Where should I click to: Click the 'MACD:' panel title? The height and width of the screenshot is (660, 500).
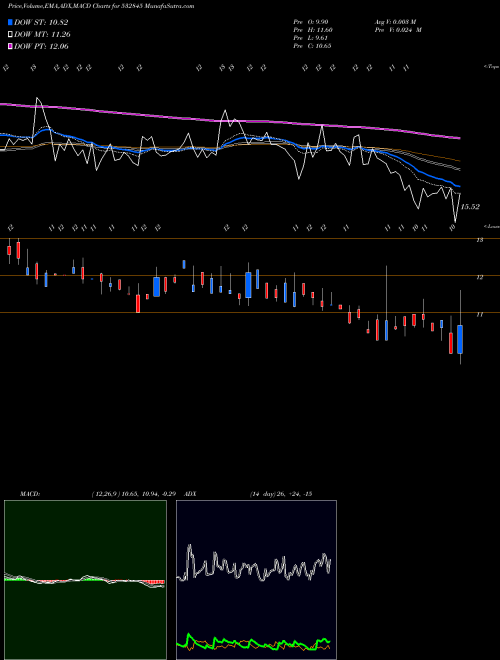(x=30, y=494)
